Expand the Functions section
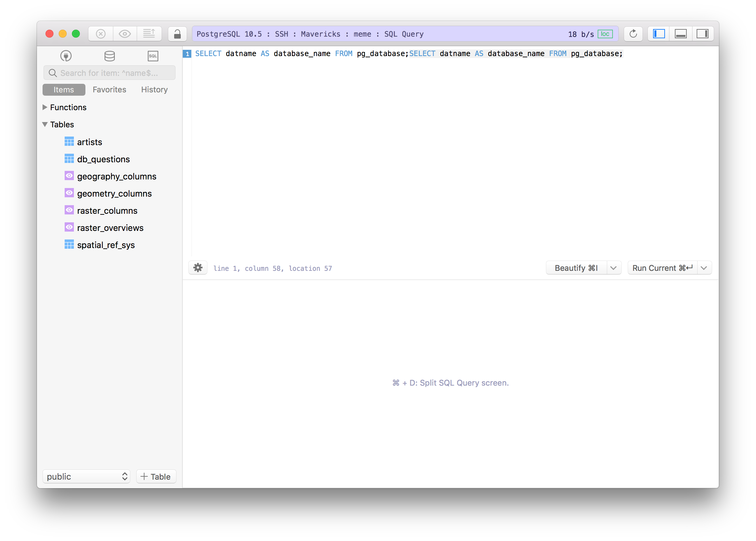This screenshot has height=541, width=756. 45,107
